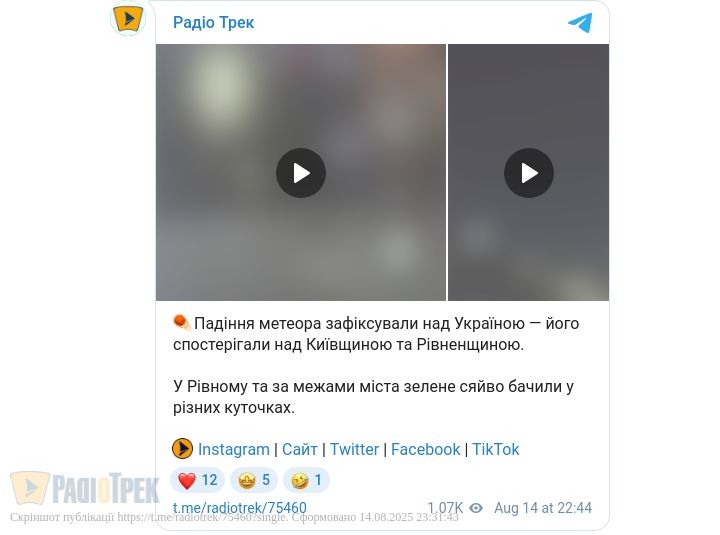Click the meteor emoji in post text

pyautogui.click(x=182, y=322)
